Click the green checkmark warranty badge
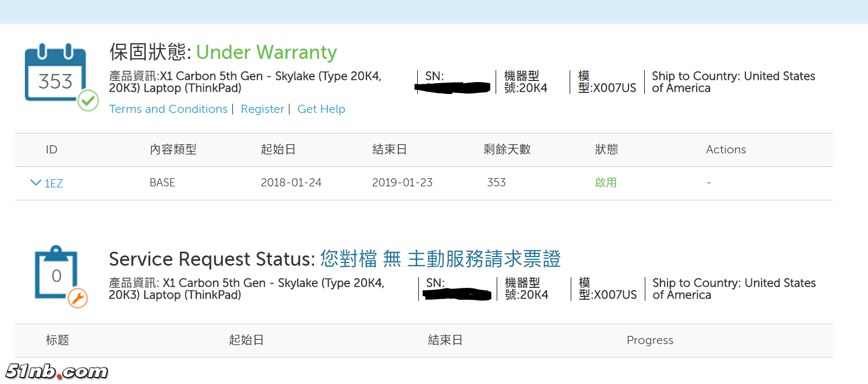 [x=88, y=100]
